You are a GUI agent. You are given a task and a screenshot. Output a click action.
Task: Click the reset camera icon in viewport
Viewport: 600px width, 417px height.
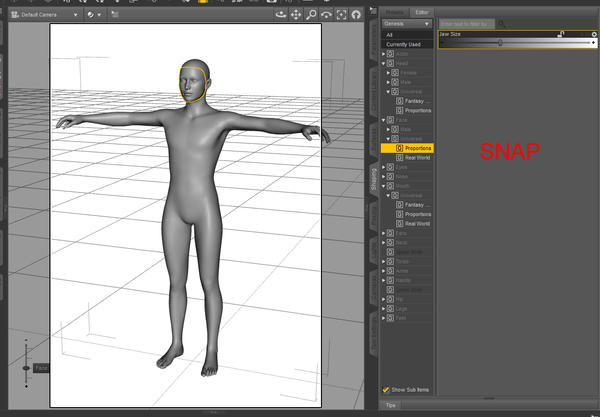point(356,15)
